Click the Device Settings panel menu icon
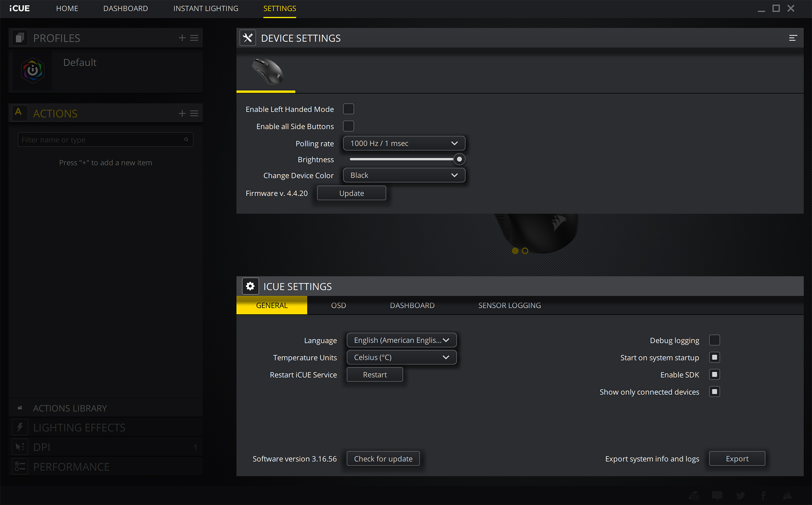Viewport: 812px width, 505px height. click(x=793, y=38)
